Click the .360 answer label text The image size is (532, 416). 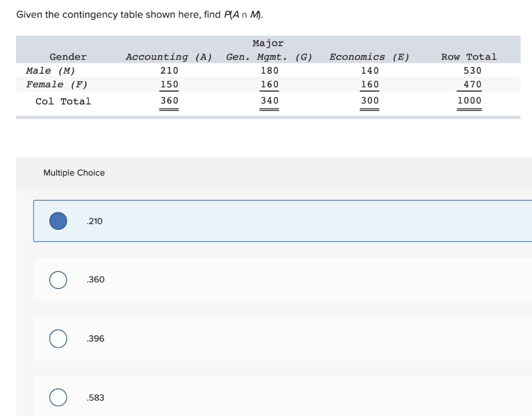[x=95, y=280]
